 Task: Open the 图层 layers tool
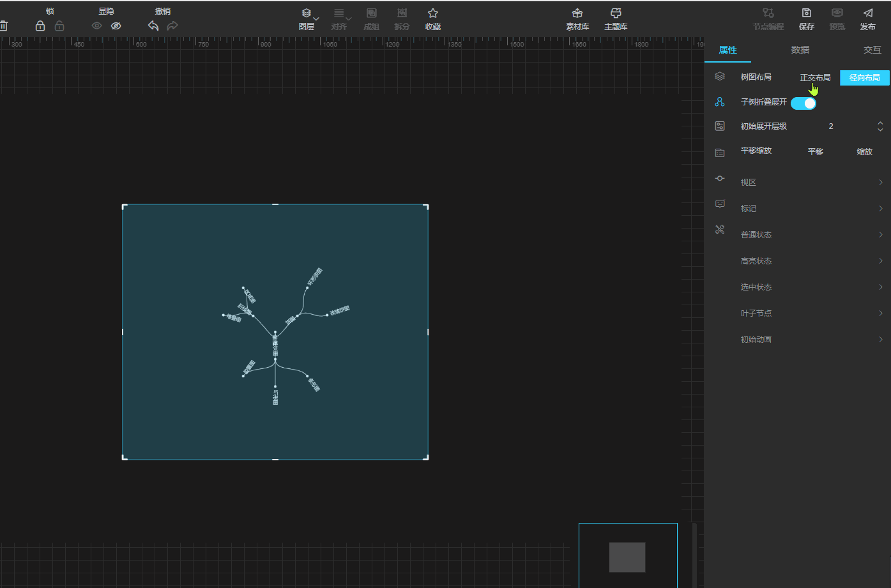click(x=307, y=20)
